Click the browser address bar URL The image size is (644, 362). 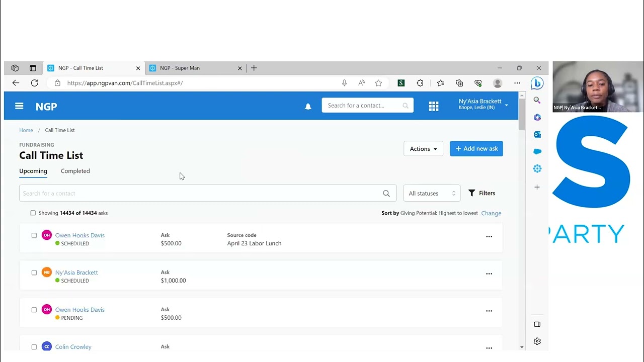pos(125,83)
